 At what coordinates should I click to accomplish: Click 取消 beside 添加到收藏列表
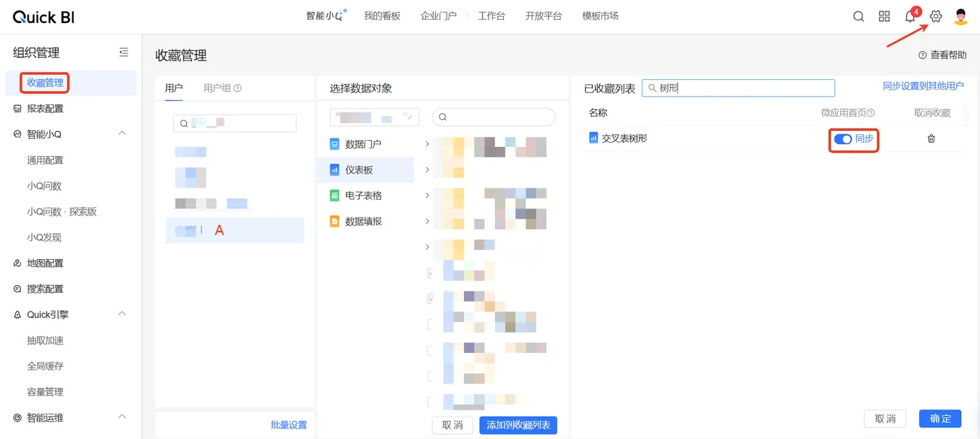point(453,425)
